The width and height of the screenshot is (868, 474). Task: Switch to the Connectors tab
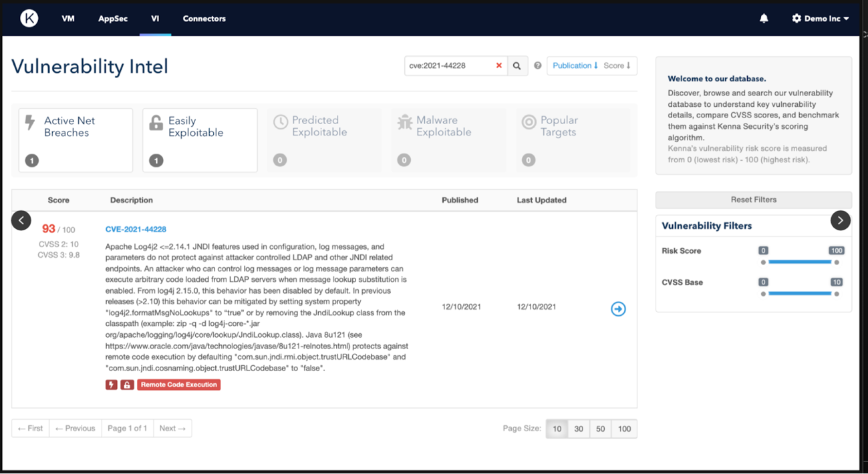tap(204, 19)
